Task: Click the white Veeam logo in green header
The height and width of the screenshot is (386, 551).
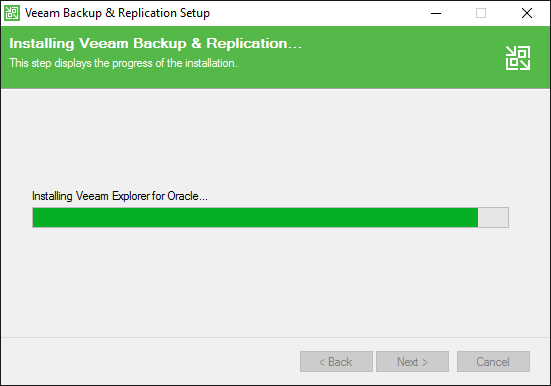Action: pos(518,58)
